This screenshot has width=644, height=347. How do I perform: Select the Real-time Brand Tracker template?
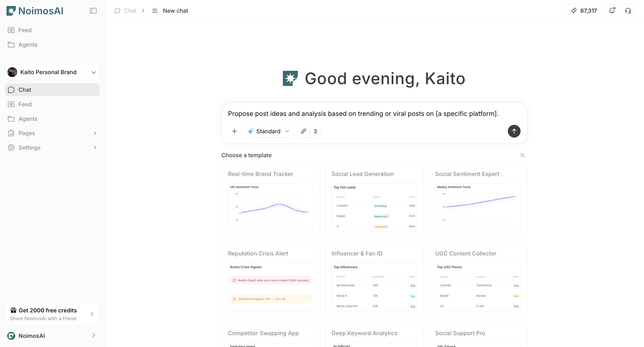pos(271,201)
